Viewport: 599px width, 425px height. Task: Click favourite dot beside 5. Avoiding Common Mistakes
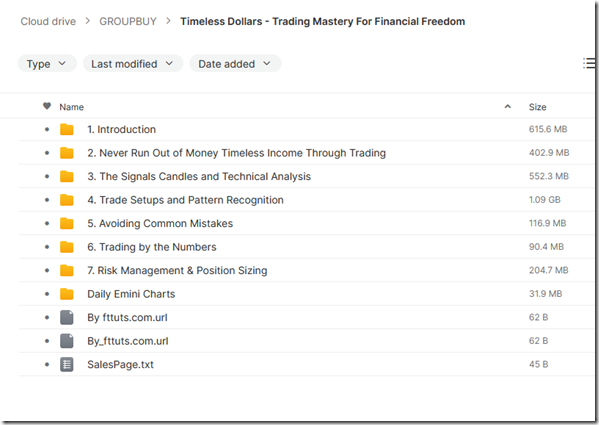tap(47, 223)
